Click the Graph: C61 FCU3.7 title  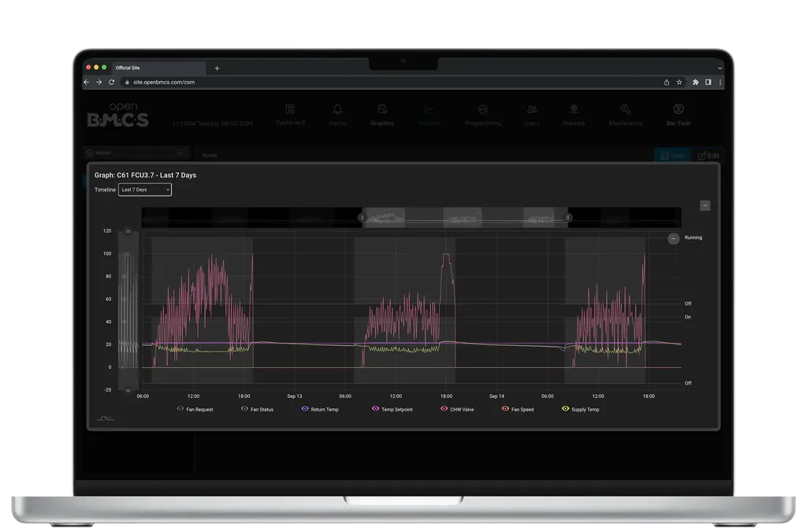tap(145, 176)
